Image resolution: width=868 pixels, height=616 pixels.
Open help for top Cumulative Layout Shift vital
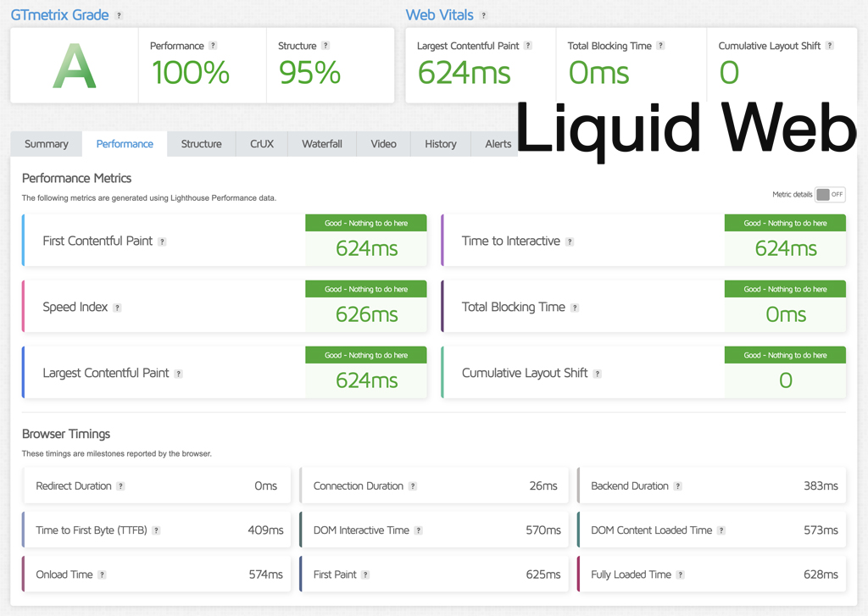coord(829,46)
